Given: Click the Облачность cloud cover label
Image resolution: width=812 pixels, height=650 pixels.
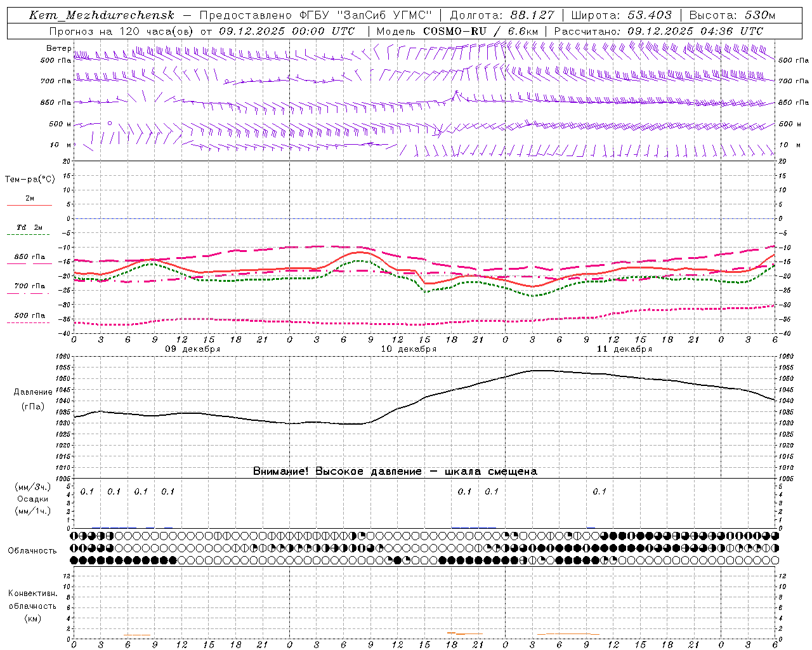Looking at the screenshot, I should coord(32,551).
